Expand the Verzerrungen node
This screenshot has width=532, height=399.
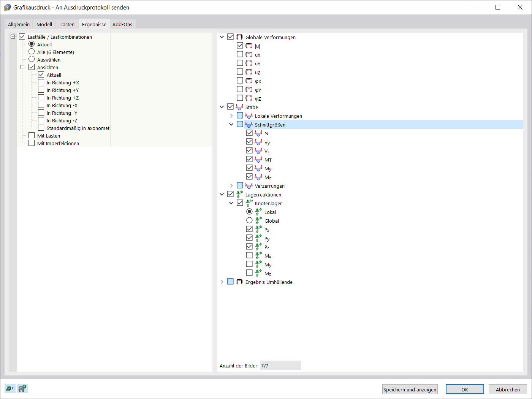coord(231,185)
